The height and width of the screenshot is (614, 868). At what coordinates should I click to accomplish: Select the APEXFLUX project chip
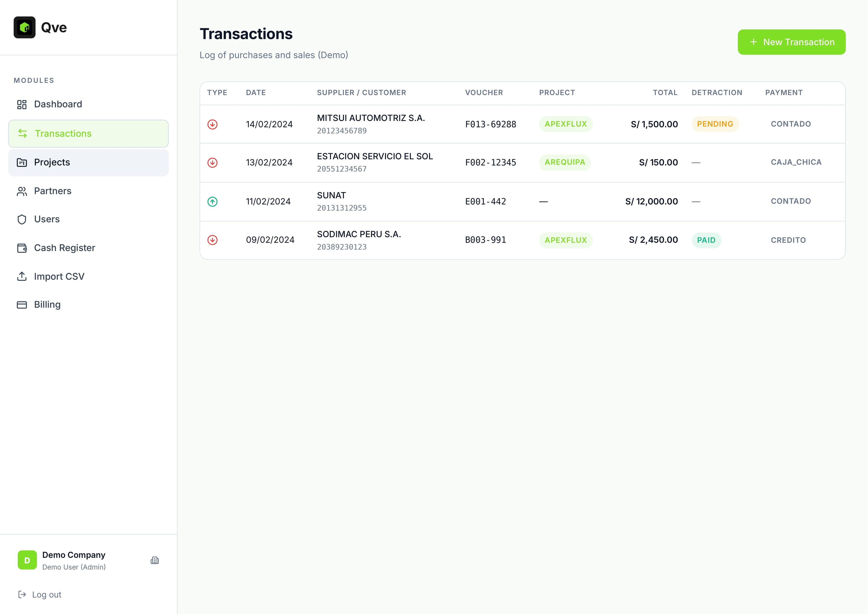(565, 124)
